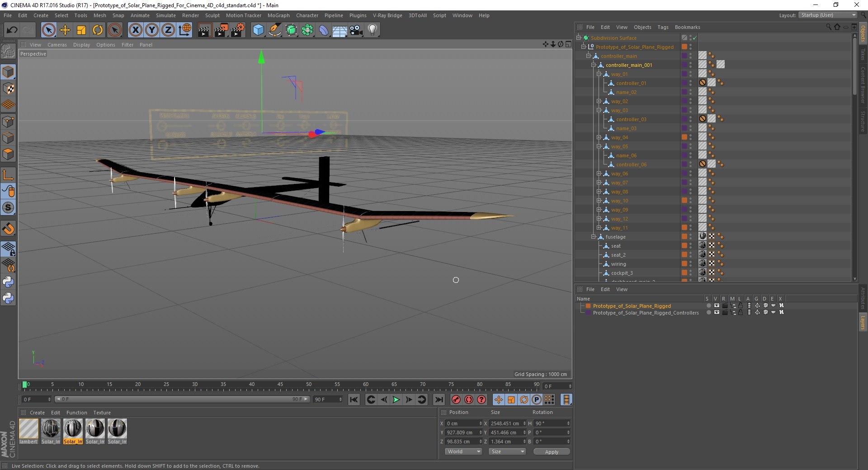This screenshot has height=470, width=868.
Task: Open the World coordinate dropdown
Action: pyautogui.click(x=463, y=451)
